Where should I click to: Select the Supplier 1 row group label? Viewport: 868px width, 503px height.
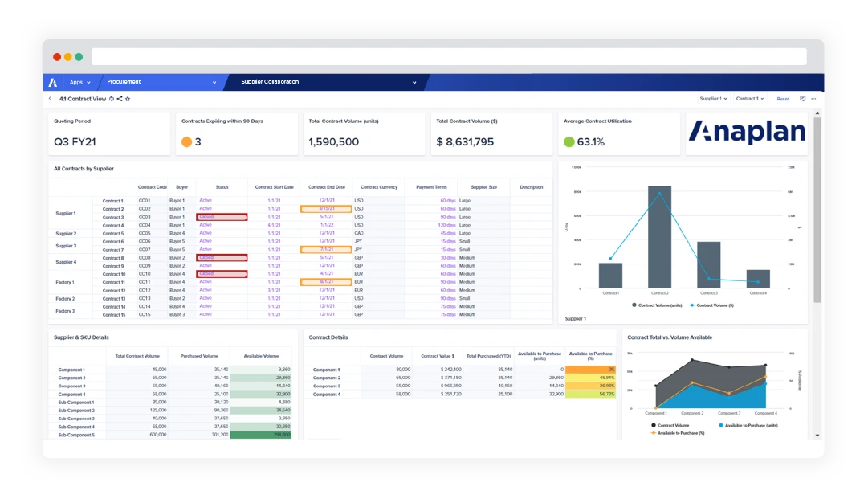click(x=66, y=213)
